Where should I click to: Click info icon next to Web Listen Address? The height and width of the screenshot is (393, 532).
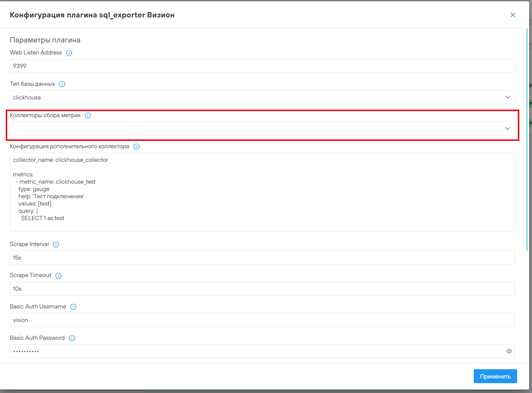[69, 53]
